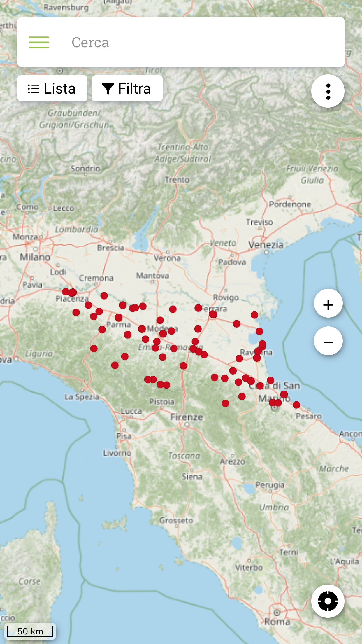Select red marker directly below Cremona label
Viewport: 362px width, 644px height.
click(104, 296)
